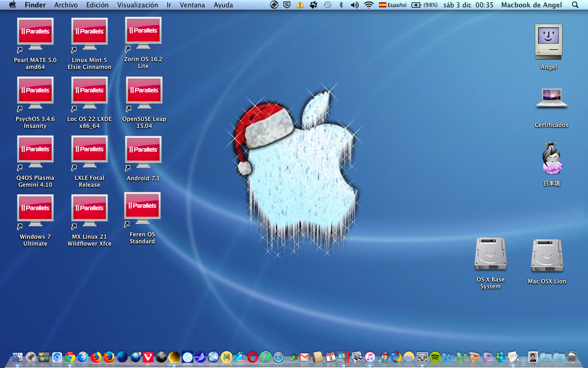Open Spotify from the dock
This screenshot has height=368, width=588.
coord(435,356)
